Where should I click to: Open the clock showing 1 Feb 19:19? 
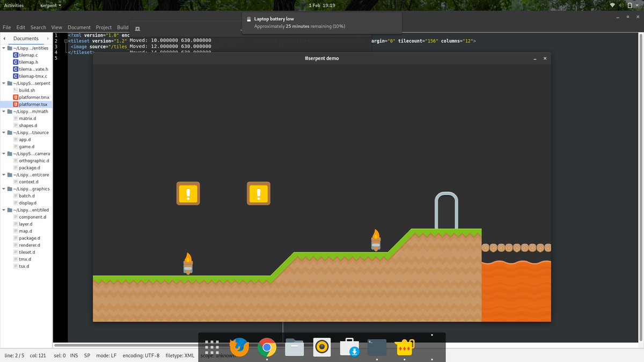tap(322, 5)
